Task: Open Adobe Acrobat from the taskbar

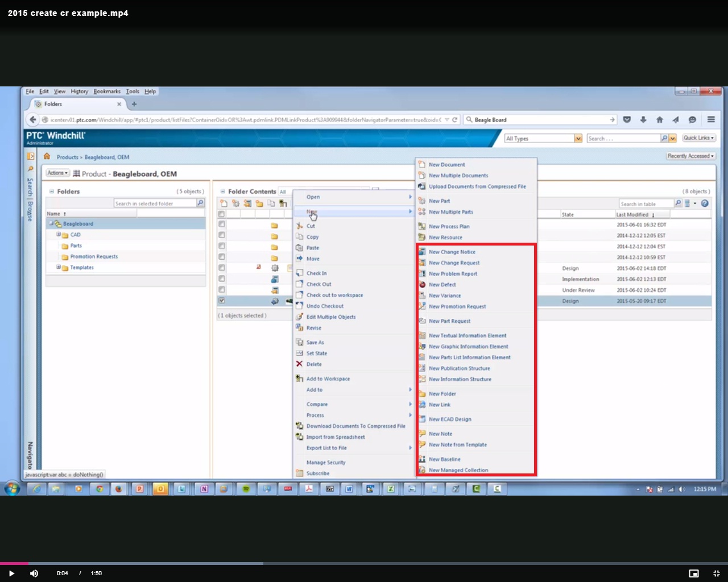Action: pyautogui.click(x=309, y=488)
